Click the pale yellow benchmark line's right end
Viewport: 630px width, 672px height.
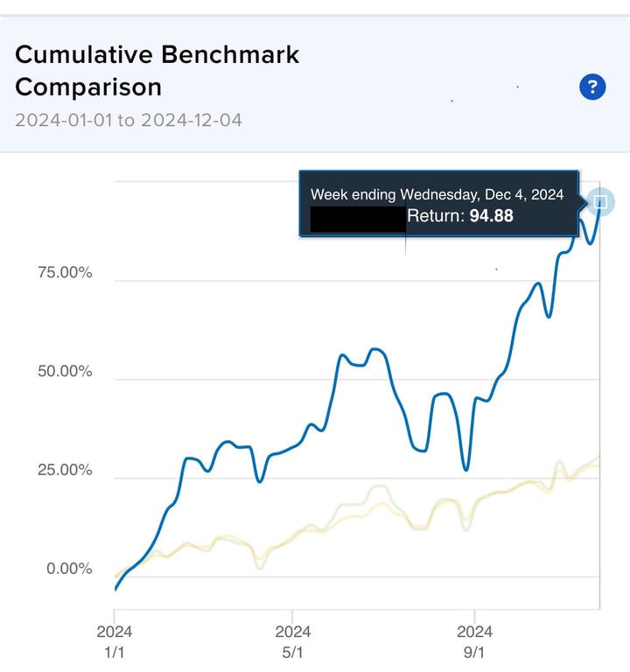(x=598, y=458)
